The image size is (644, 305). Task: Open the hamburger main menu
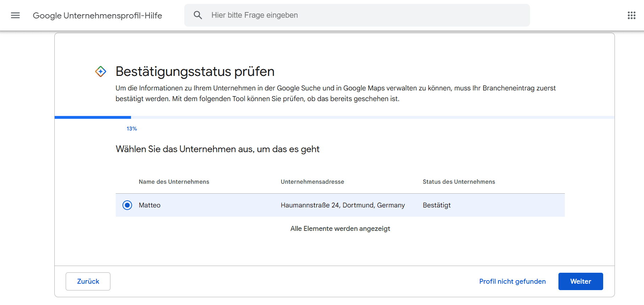[15, 15]
